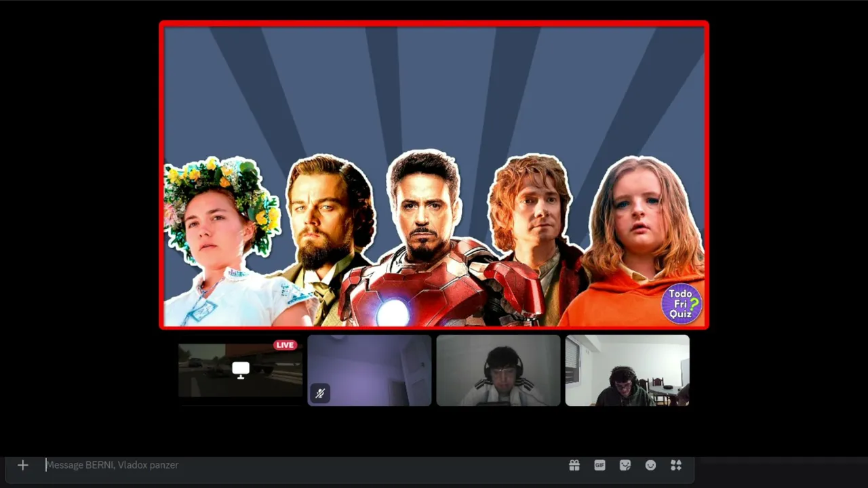Select the white-room participant's video tile
The height and width of the screenshot is (488, 868).
point(627,370)
